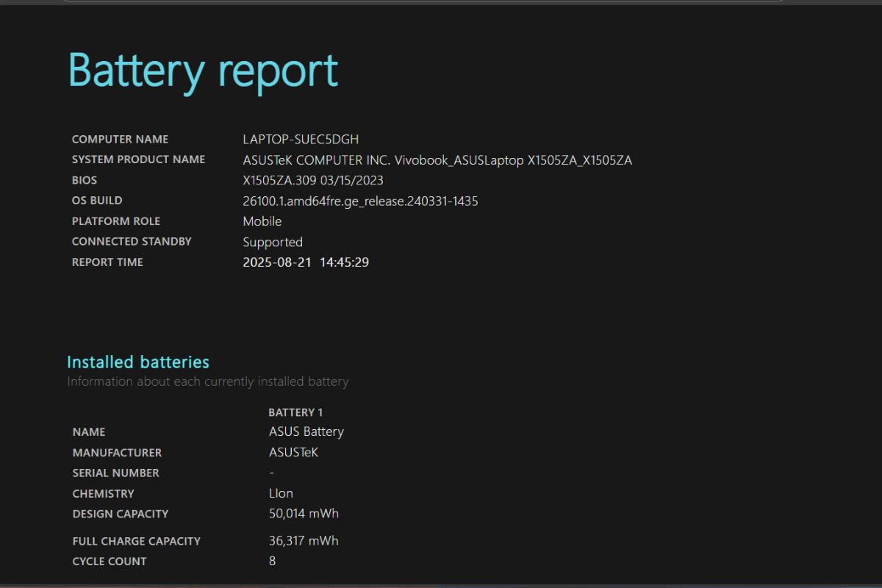This screenshot has width=882, height=588.
Task: Select the PLATFORM ROLE label
Action: pyautogui.click(x=116, y=221)
